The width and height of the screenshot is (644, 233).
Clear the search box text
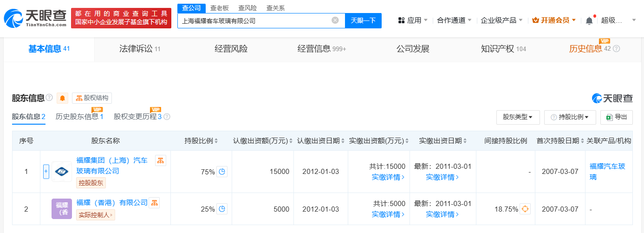coord(335,20)
